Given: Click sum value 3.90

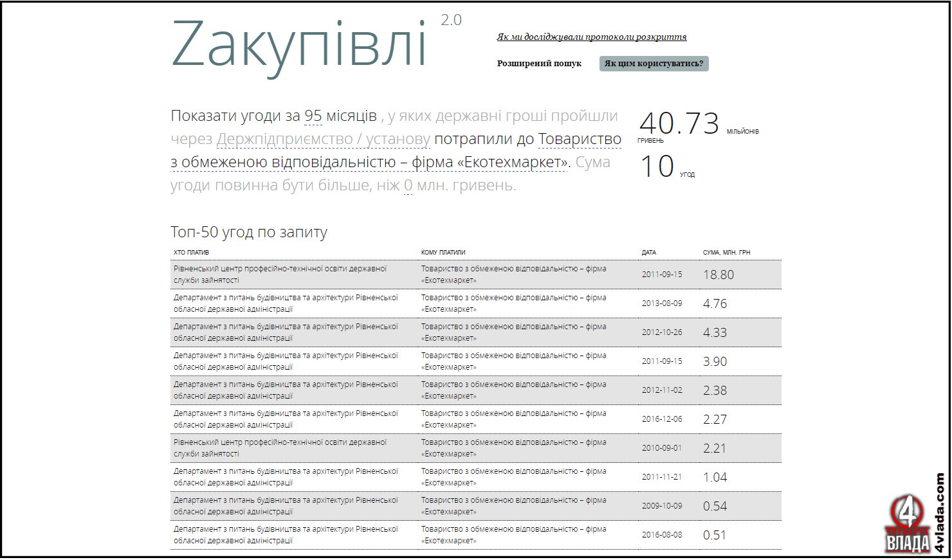Looking at the screenshot, I should tap(715, 361).
